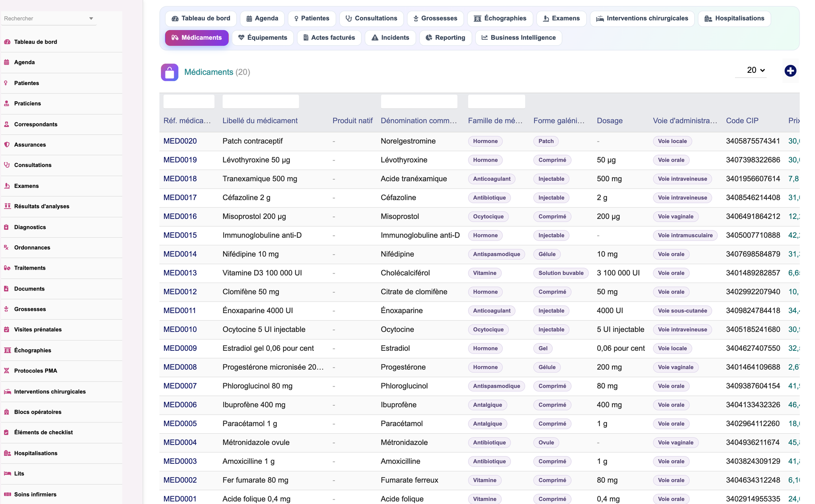The image size is (815, 504).
Task: Click the Ovule form badge
Action: click(x=546, y=442)
